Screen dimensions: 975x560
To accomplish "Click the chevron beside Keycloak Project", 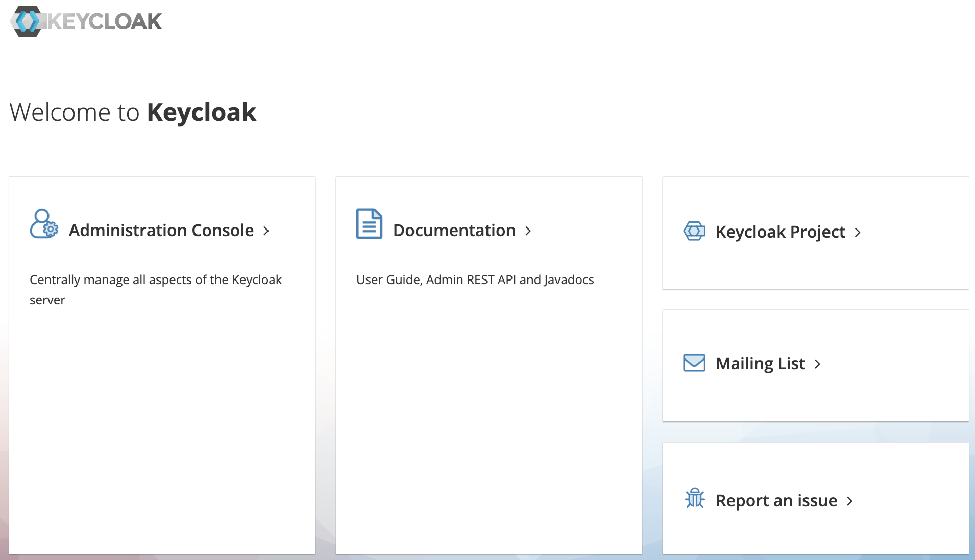I will 858,233.
